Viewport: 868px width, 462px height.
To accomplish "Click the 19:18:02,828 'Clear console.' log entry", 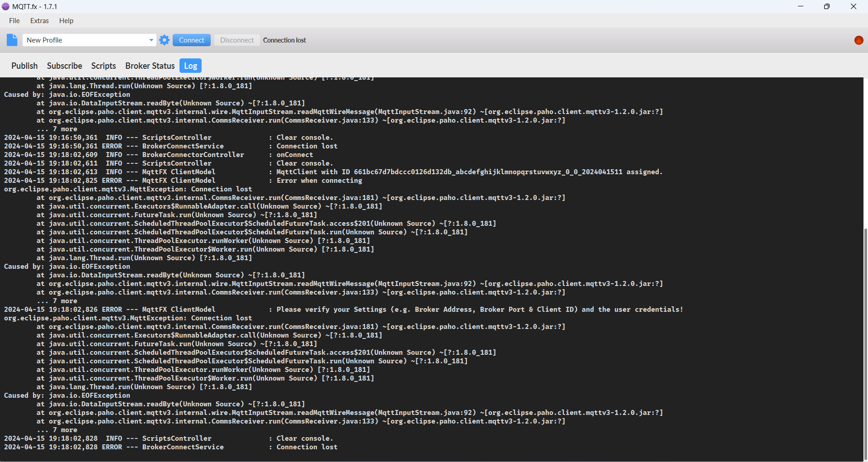I will (169, 438).
